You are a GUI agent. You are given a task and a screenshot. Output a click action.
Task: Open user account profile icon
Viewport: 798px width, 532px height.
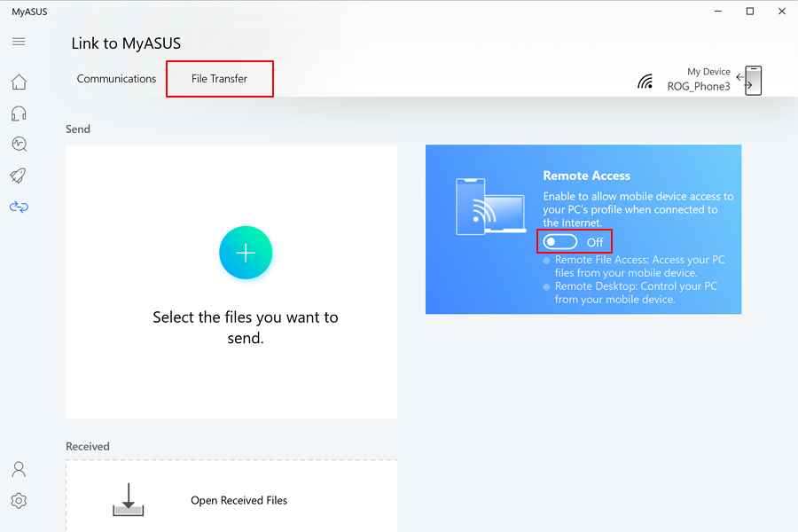click(19, 469)
